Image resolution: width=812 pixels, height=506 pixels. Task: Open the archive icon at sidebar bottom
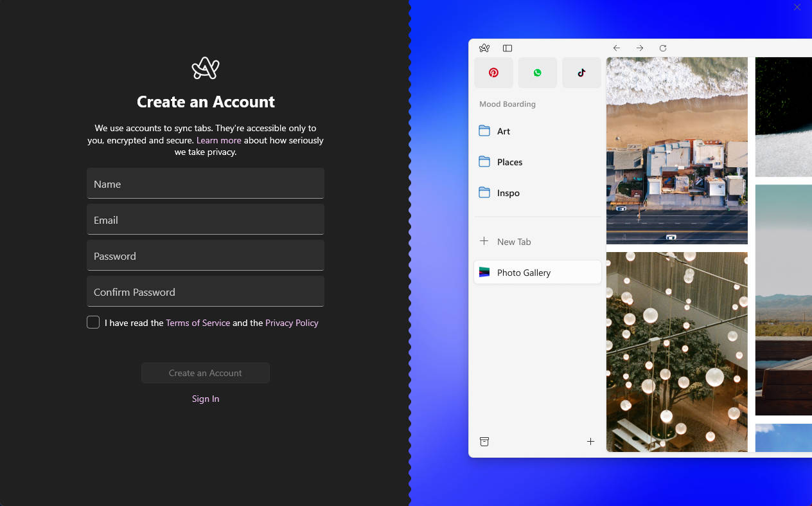pyautogui.click(x=484, y=441)
